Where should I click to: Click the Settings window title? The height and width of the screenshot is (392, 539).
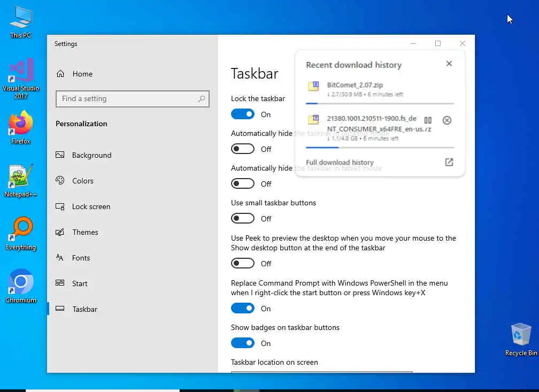pos(66,44)
